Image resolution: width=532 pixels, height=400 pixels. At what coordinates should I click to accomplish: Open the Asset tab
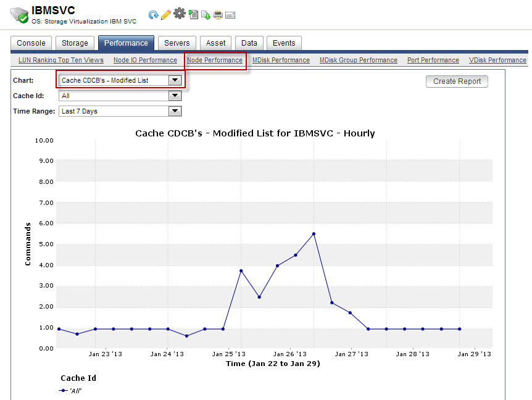click(x=215, y=43)
